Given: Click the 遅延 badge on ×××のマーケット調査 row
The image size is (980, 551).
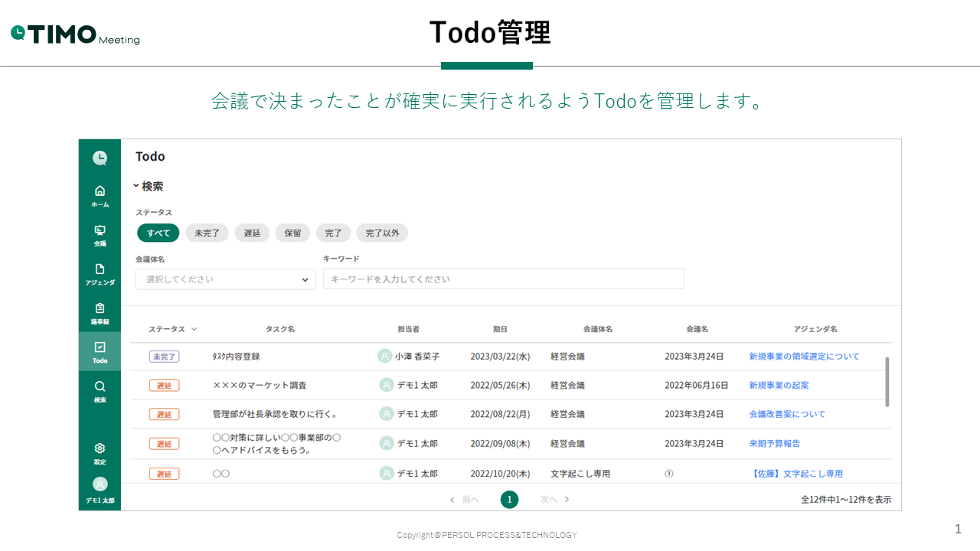Looking at the screenshot, I should pyautogui.click(x=164, y=385).
